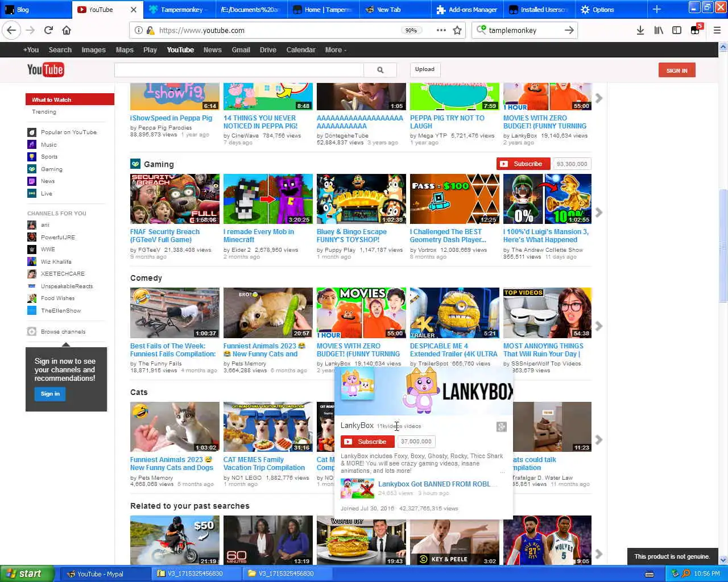The height and width of the screenshot is (582, 728).
Task: Open the page actions three-dot menu
Action: 441,30
